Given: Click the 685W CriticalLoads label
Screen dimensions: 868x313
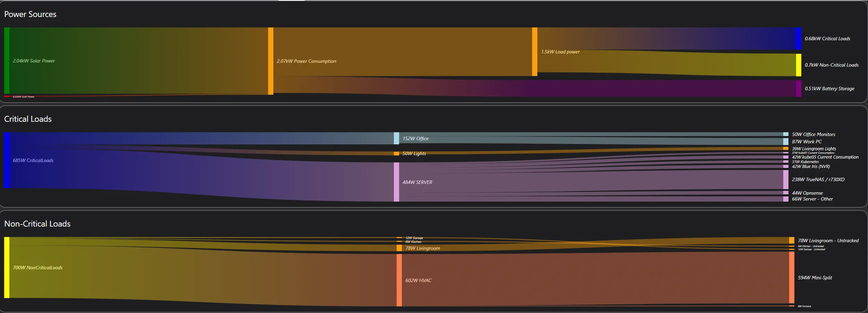Looking at the screenshot, I should click(x=33, y=160).
